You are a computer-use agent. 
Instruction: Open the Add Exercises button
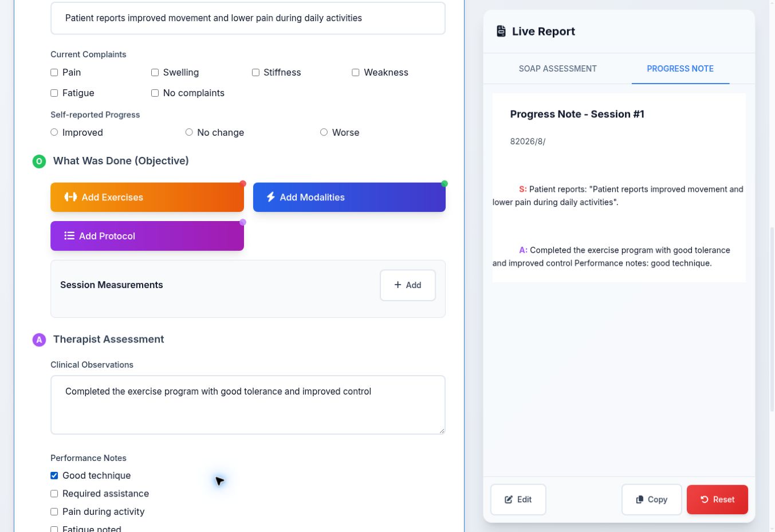[147, 197]
